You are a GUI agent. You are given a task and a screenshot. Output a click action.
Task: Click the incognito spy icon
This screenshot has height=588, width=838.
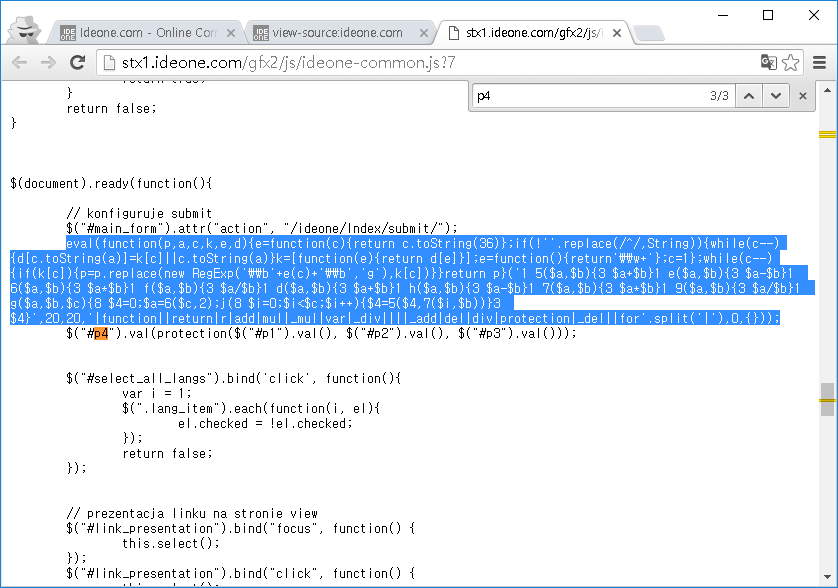click(x=25, y=29)
